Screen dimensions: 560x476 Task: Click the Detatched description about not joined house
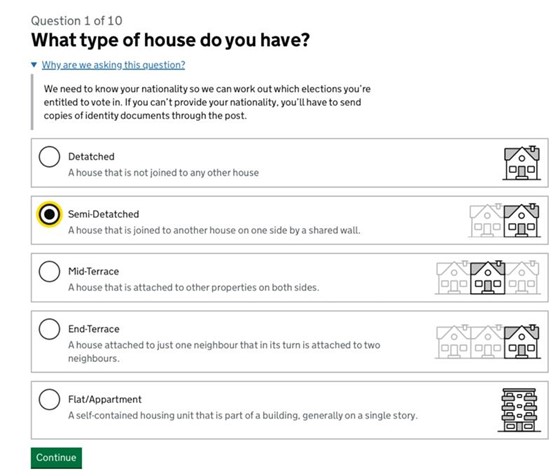164,173
